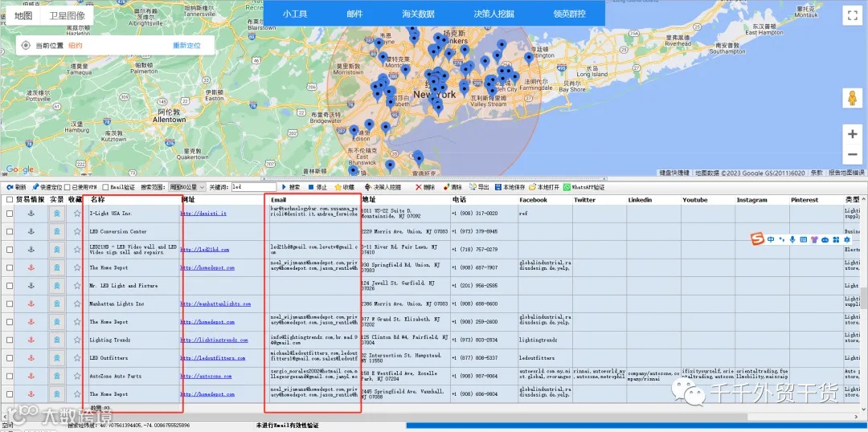Click the 重新定位 link
This screenshot has width=868, height=432.
[x=186, y=45]
